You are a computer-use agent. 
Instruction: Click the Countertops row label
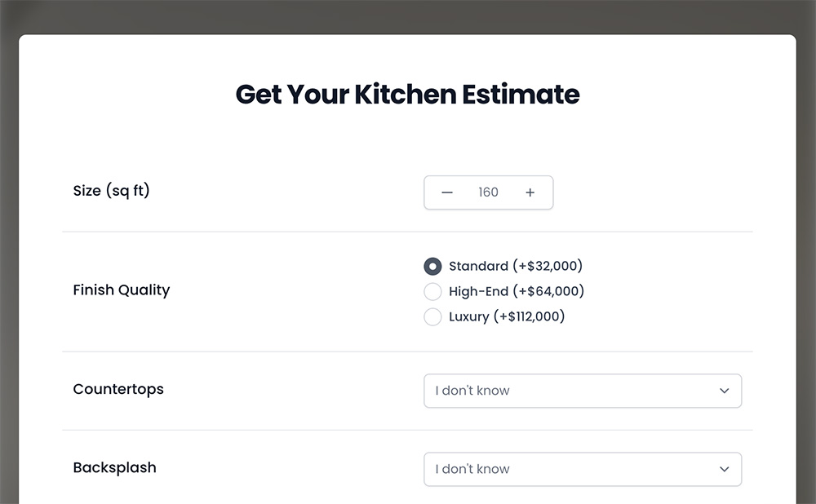click(x=118, y=389)
